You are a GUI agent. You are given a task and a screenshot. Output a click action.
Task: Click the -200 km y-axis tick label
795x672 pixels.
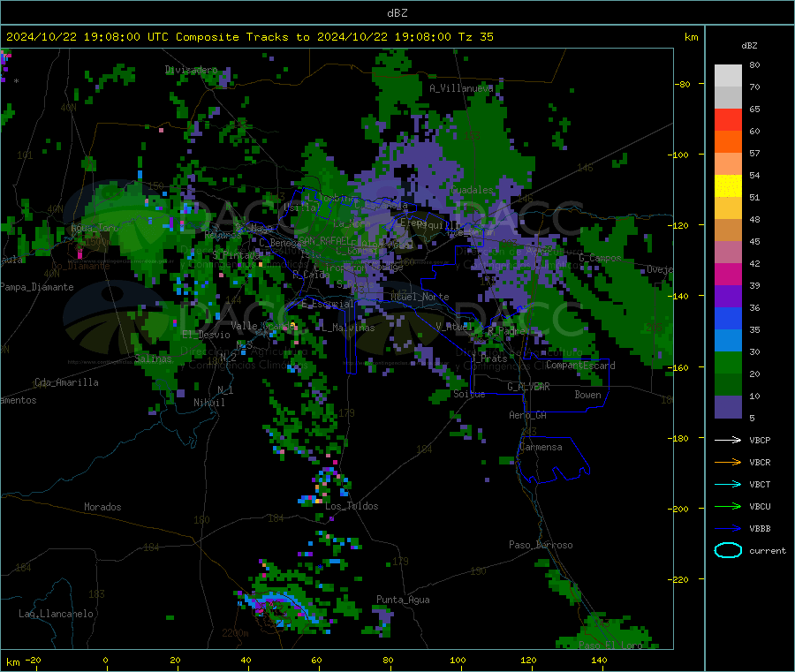coord(678,509)
